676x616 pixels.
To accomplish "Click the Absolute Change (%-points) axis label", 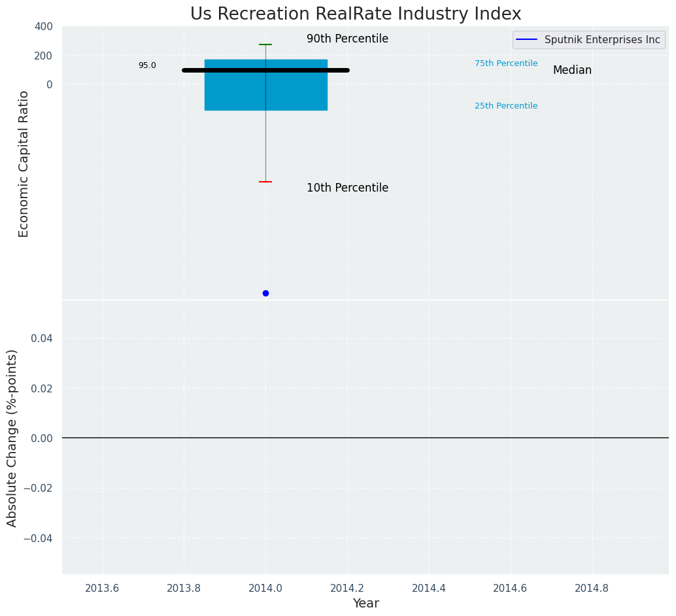I will (x=12, y=437).
